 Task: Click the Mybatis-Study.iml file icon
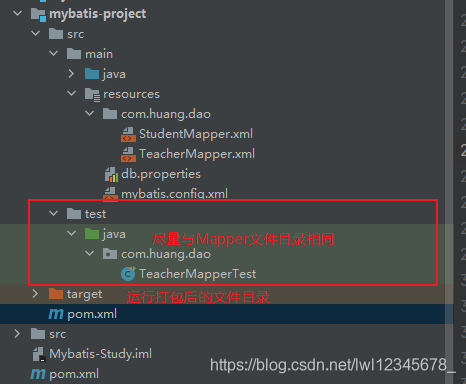coord(39,354)
